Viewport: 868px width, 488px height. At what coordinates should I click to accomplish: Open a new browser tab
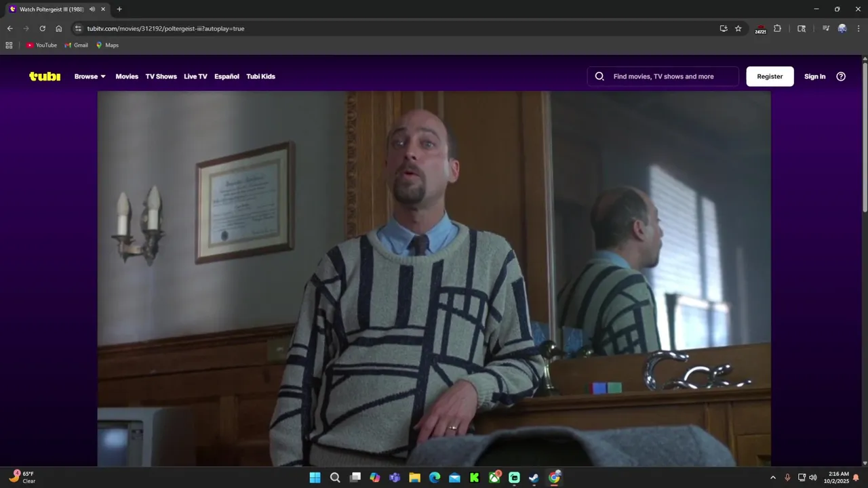pyautogui.click(x=119, y=9)
